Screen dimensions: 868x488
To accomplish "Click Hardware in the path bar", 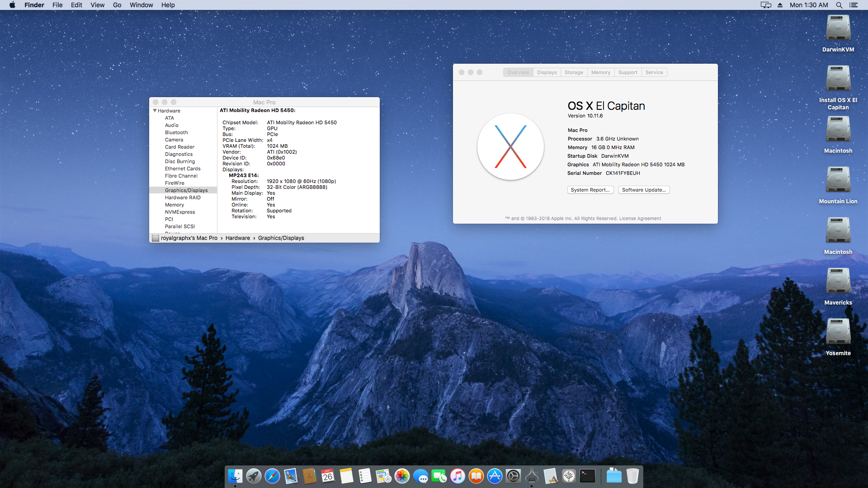I will click(237, 238).
